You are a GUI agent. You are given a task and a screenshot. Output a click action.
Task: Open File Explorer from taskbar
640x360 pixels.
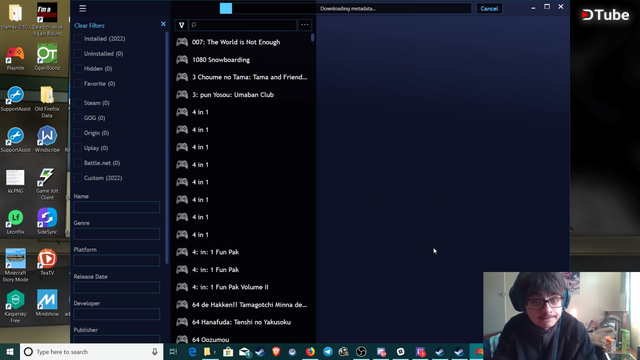pyautogui.click(x=207, y=352)
